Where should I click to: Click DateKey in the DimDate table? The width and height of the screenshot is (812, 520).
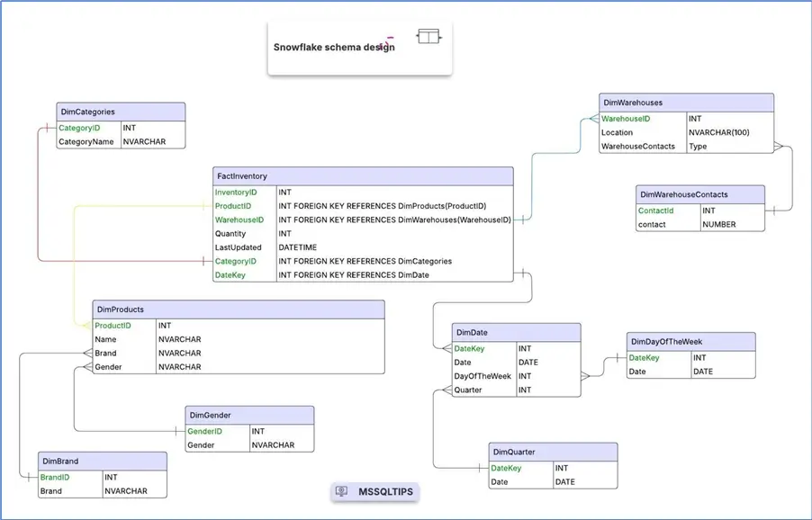pyautogui.click(x=469, y=349)
